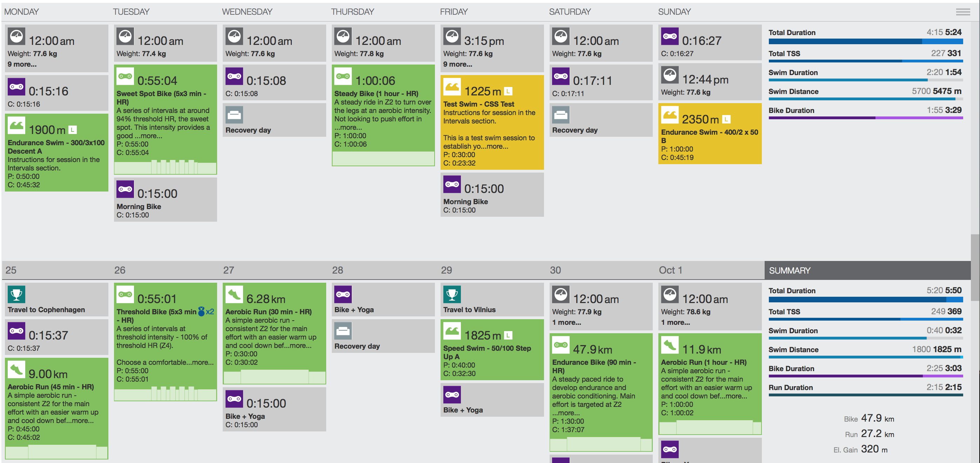Open the Speed Swim 50/100 Step Up A workout
Screen dimensions: 980x463
(487, 352)
